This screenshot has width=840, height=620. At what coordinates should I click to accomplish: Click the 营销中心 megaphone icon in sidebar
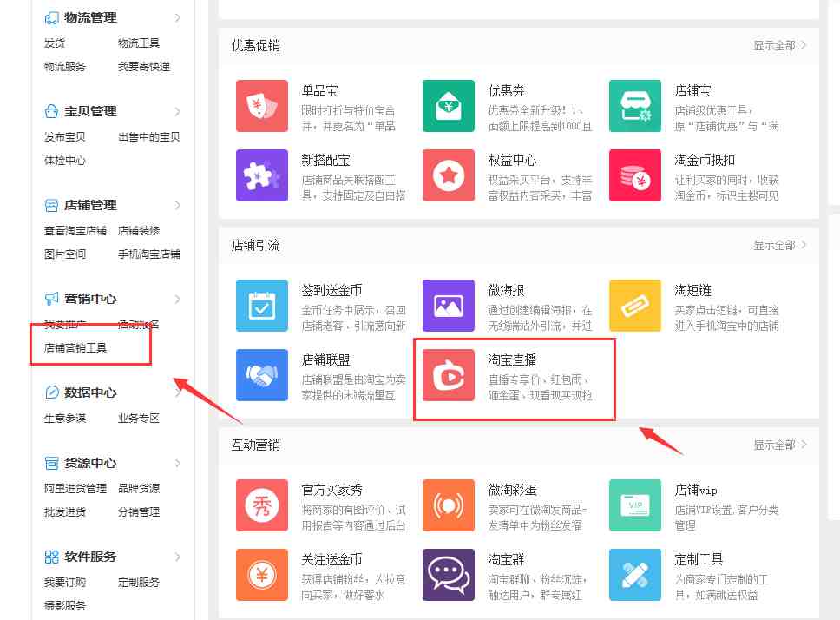(51, 299)
